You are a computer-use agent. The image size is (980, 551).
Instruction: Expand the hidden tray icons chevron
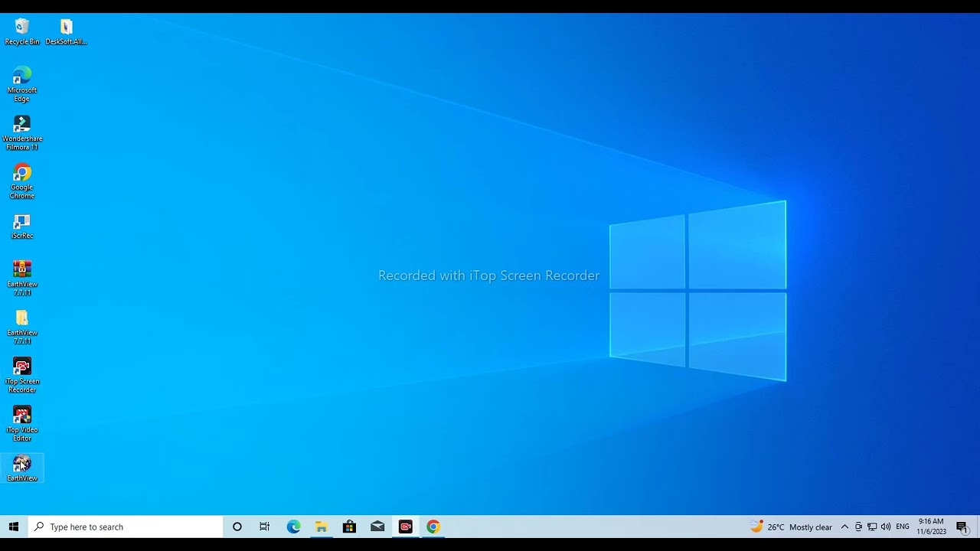(844, 527)
